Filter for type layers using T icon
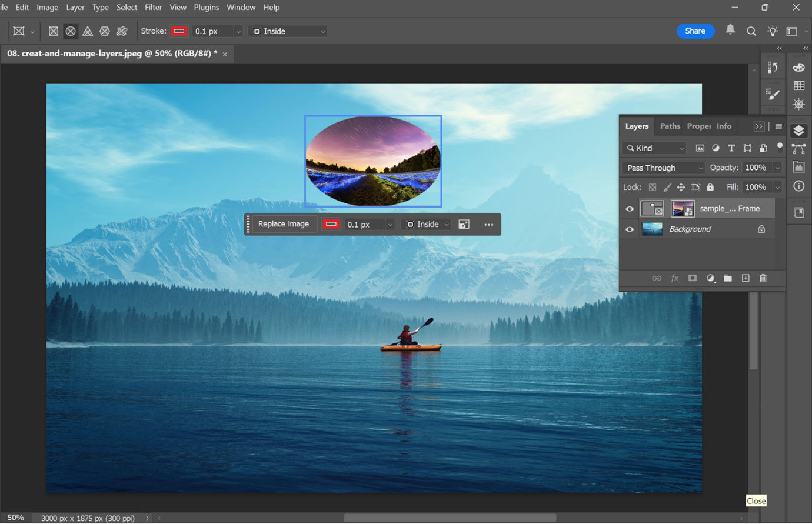Image resolution: width=812 pixels, height=524 pixels. coord(731,148)
